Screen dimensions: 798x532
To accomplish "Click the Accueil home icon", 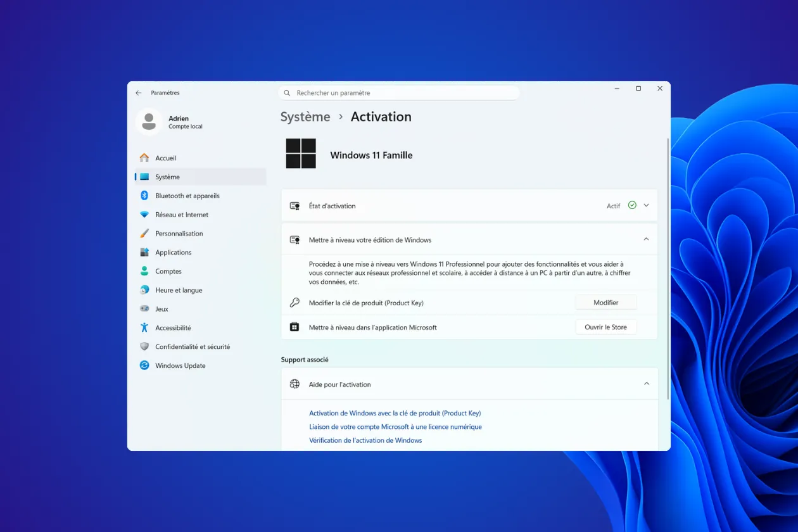I will [x=144, y=158].
